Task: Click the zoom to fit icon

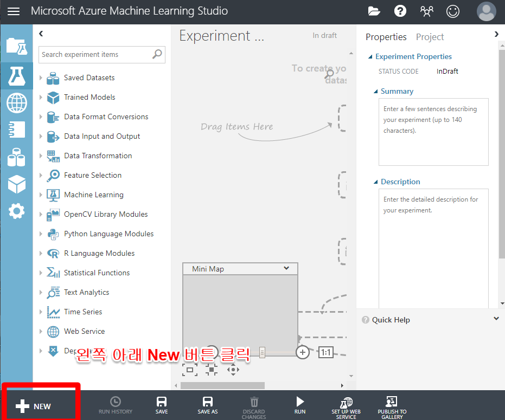Action: coord(190,370)
